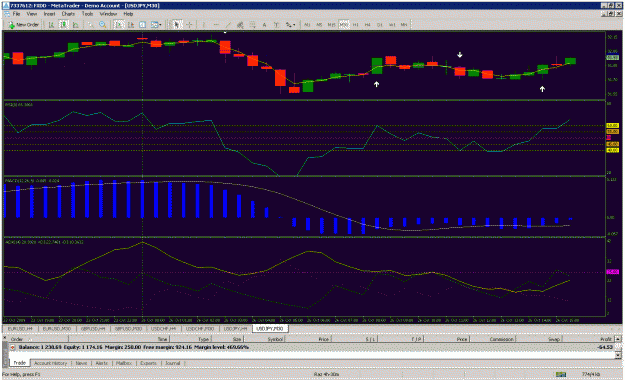Switch to USDJPY,H4 chart tab
The image size is (625, 380).
click(x=235, y=329)
